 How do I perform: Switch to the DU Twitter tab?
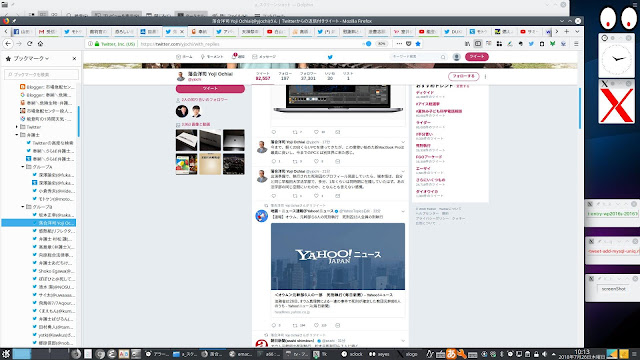(453, 31)
